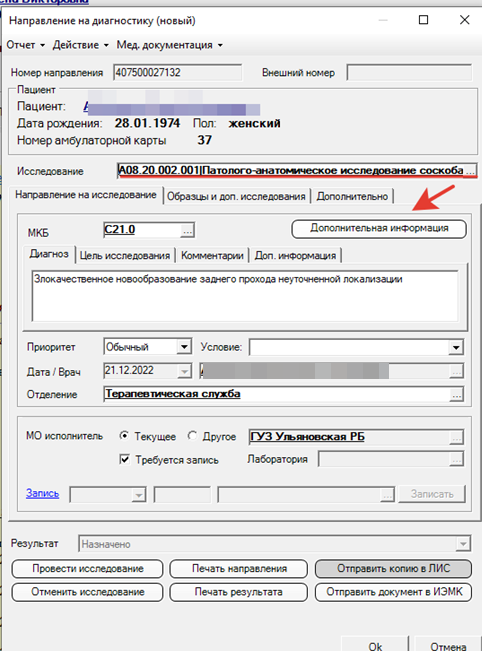The image size is (482, 651).
Task: Open the Действие menu
Action: point(80,45)
